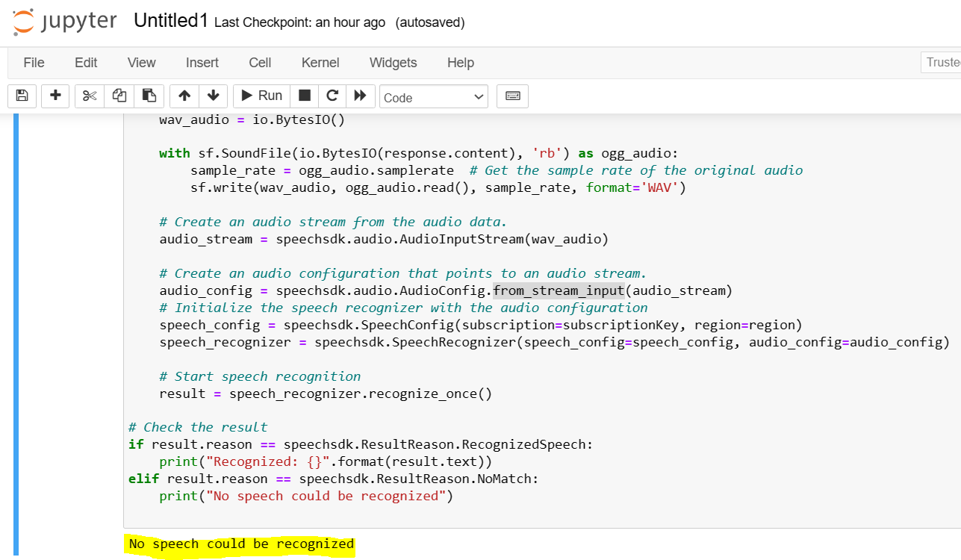Screen dimensions: 961x560
Task: Click the 'elif result.reason' line
Action: [x=333, y=479]
